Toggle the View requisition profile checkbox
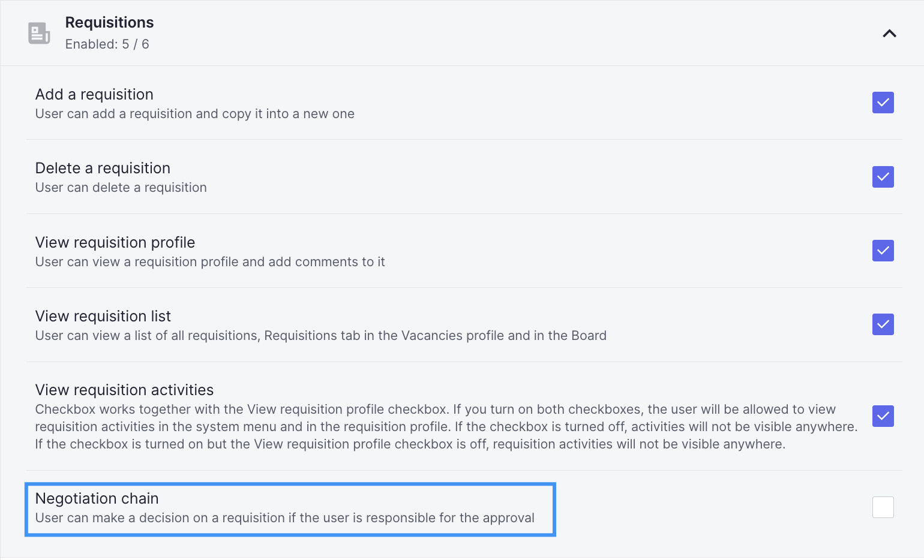924x560 pixels. click(x=883, y=251)
